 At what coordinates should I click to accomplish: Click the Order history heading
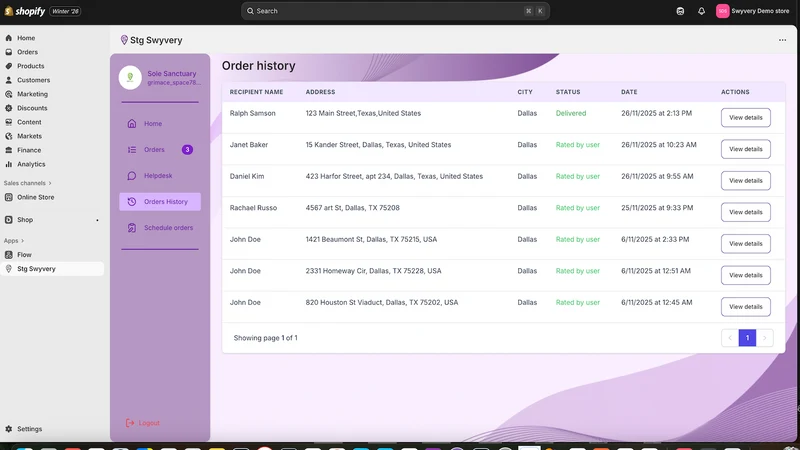pos(259,66)
